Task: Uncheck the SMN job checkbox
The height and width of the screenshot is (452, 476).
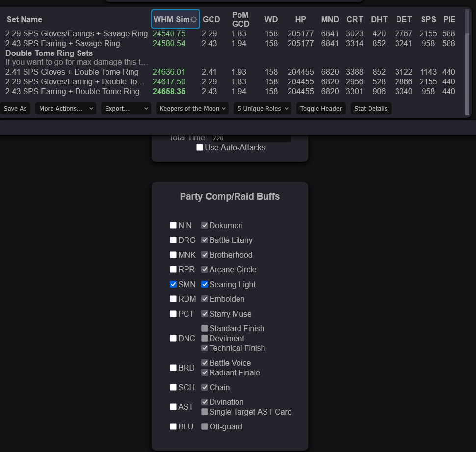Action: tap(173, 284)
